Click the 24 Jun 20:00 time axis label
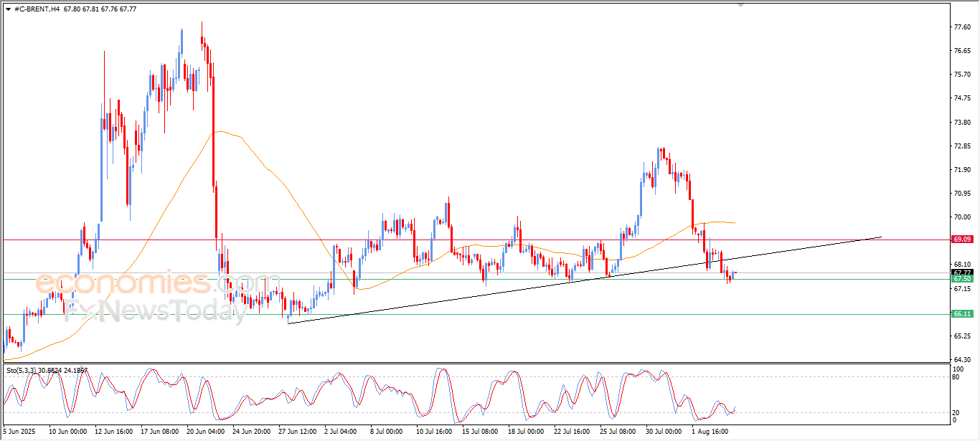Image resolution: width=980 pixels, height=441 pixels. coord(251,432)
